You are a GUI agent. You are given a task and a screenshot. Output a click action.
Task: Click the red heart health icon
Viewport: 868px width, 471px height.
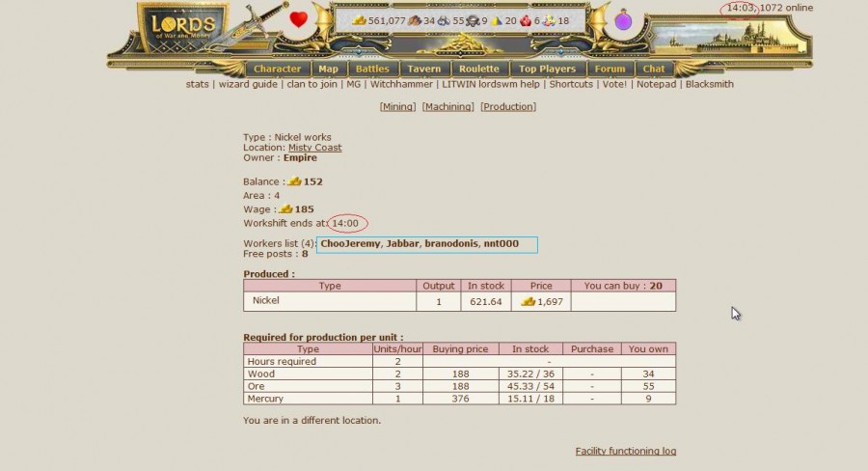pyautogui.click(x=298, y=19)
